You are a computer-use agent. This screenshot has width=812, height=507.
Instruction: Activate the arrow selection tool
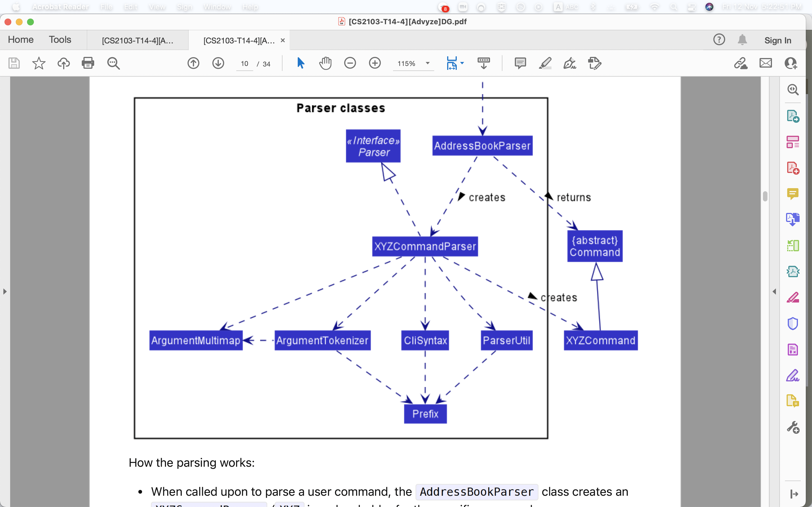301,63
